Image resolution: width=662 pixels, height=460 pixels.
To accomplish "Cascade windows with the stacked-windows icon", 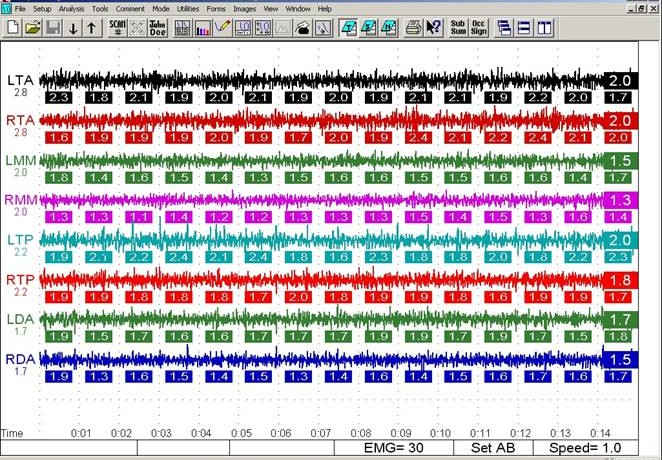I will [504, 28].
